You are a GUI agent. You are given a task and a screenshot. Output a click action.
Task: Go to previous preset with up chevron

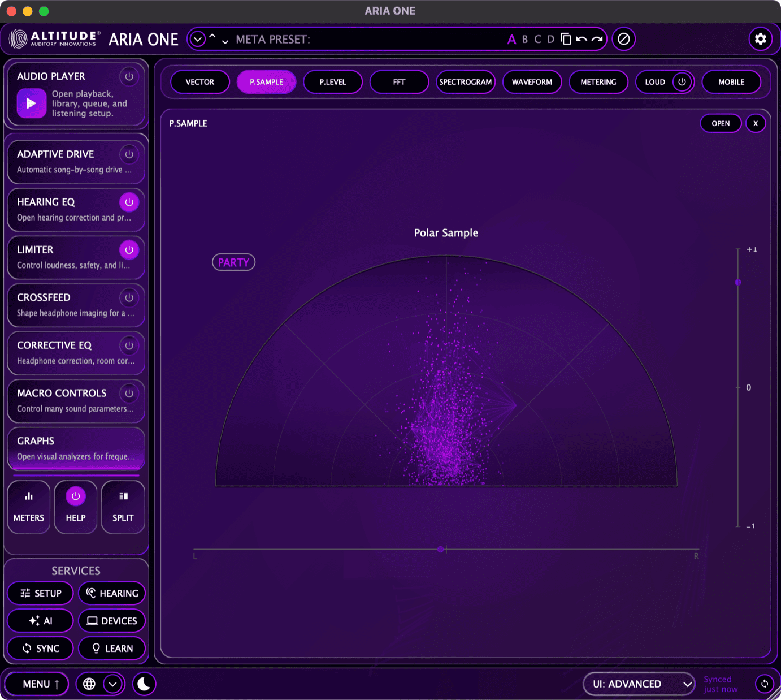tap(212, 36)
